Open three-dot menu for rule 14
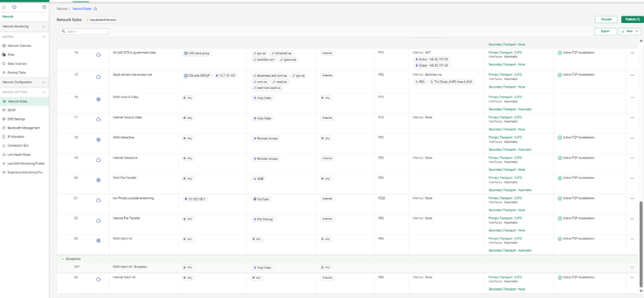Viewport: 644px width, 298px height. point(632,53)
